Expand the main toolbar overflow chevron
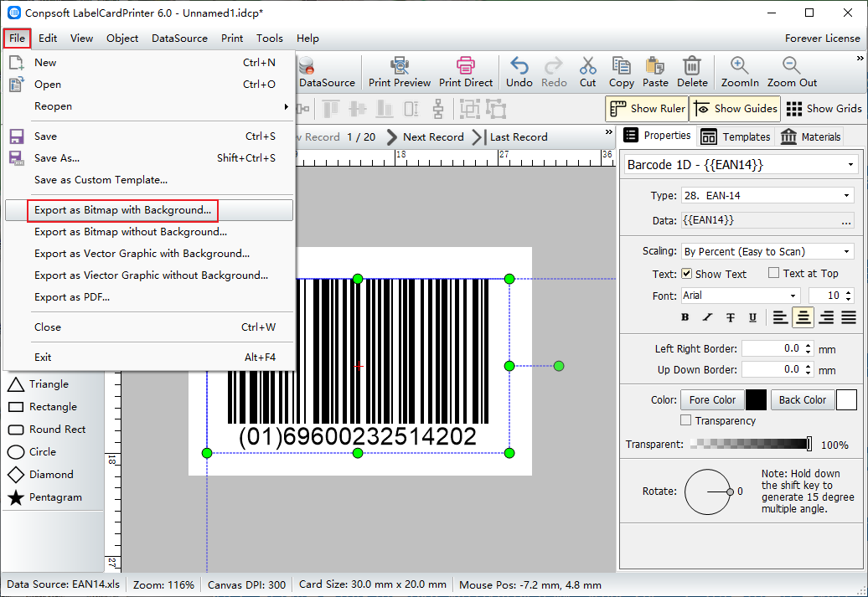 click(860, 58)
